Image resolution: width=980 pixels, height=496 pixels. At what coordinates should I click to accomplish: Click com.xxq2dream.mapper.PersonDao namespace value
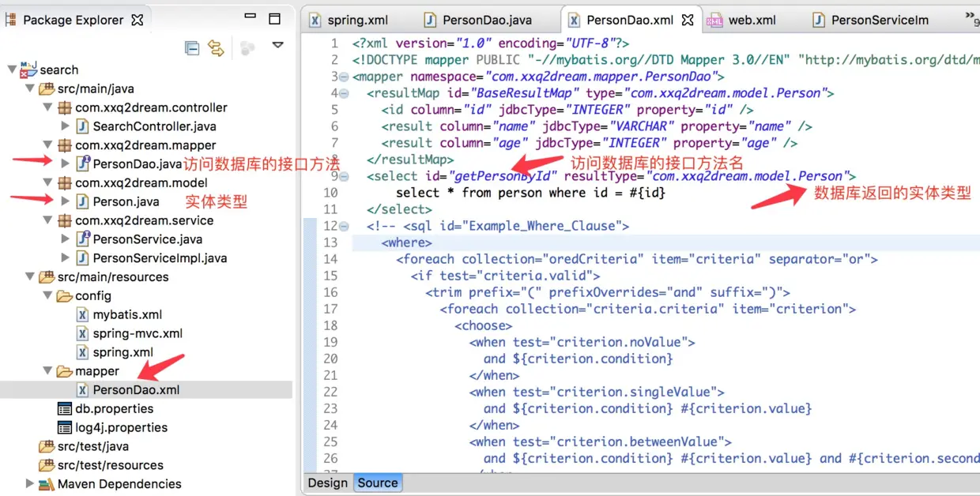pos(603,77)
